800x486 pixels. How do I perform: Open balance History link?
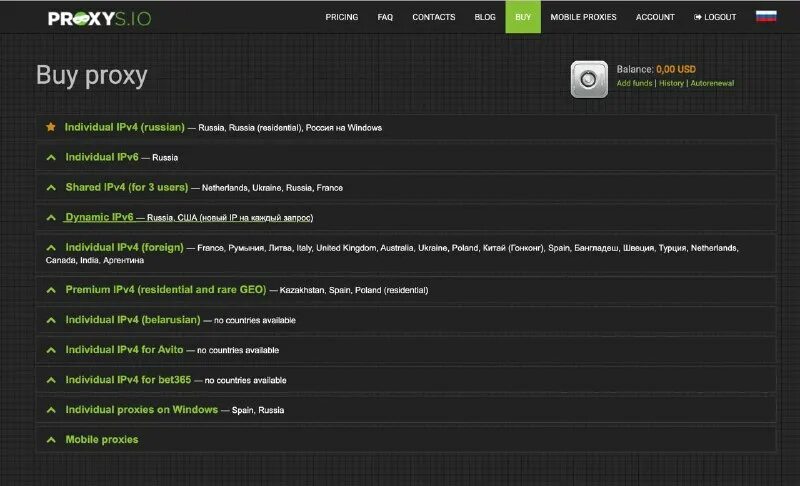671,83
